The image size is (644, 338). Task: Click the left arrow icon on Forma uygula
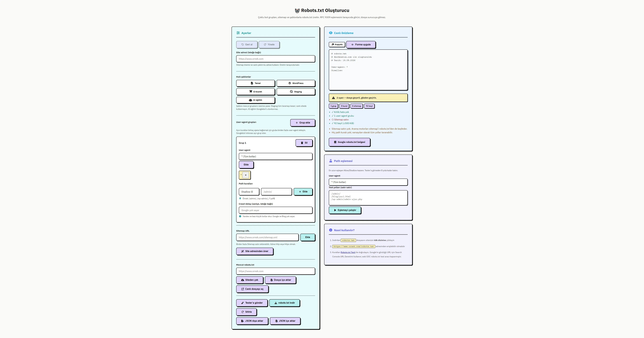pyautogui.click(x=353, y=44)
